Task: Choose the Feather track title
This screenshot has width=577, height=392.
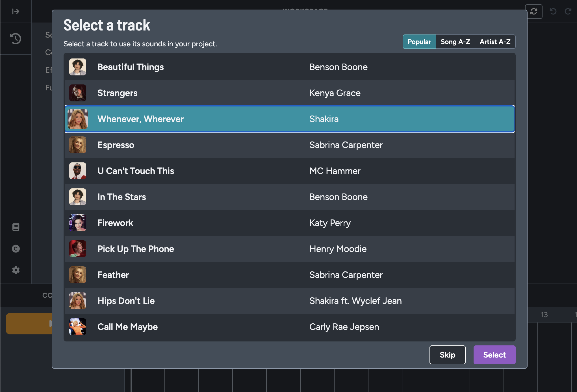Action: point(113,275)
